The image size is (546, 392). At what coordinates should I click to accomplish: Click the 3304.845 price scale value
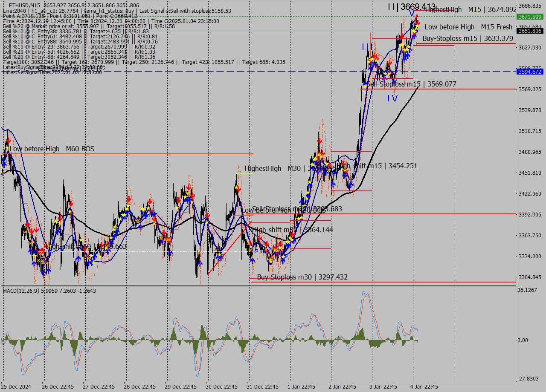530,277
